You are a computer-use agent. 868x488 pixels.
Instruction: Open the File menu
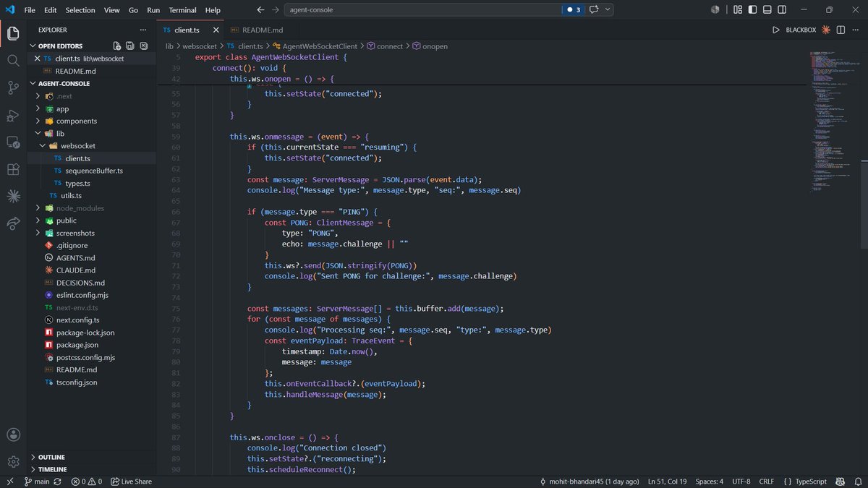(x=30, y=10)
